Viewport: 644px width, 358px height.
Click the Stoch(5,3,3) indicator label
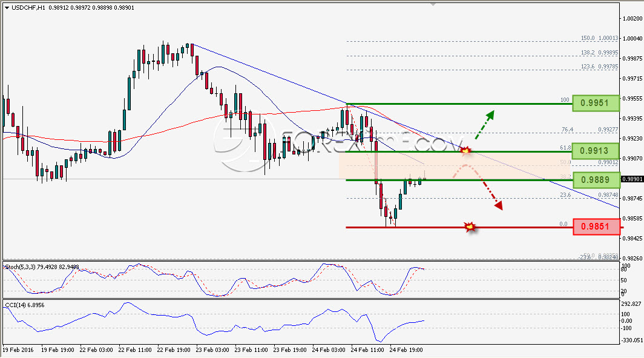click(20, 267)
